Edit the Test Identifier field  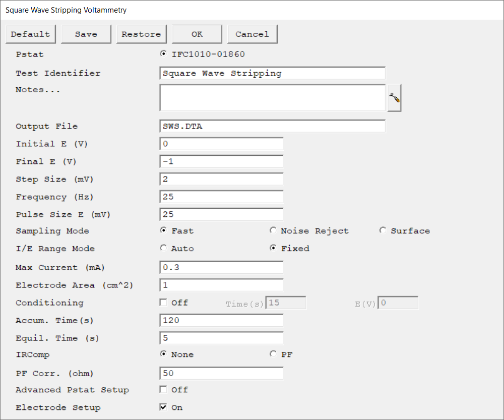(x=273, y=73)
